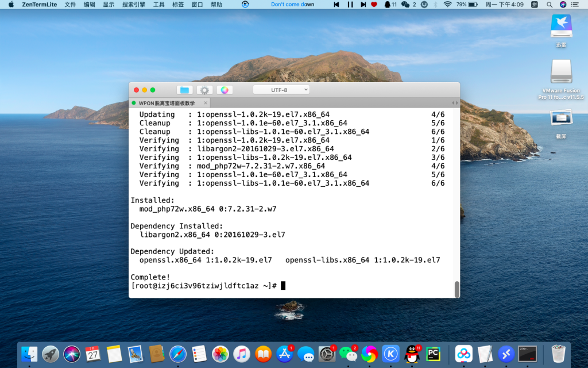Open Music in the Dock
Viewport: 588px width, 368px height.
[x=242, y=354]
